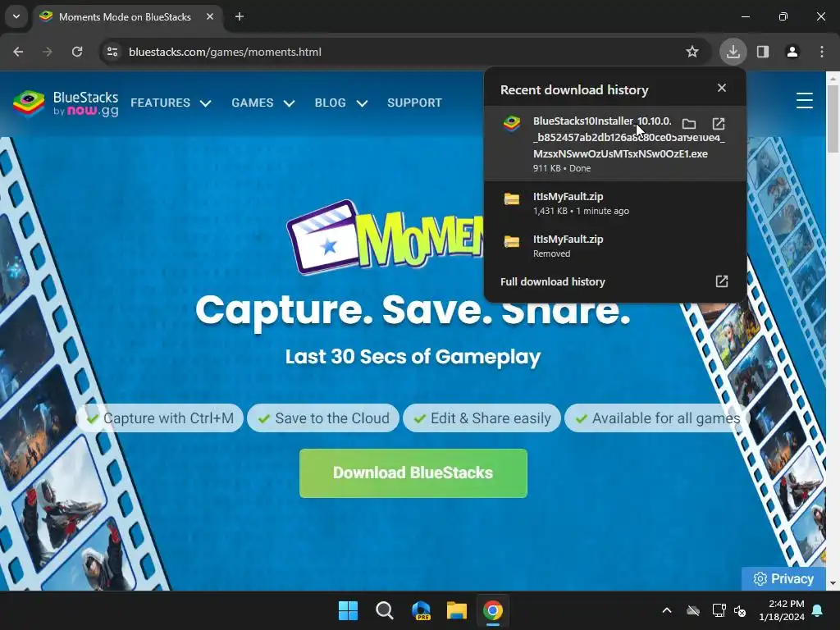The height and width of the screenshot is (630, 840).
Task: Open the Chrome three-dot menu
Action: (x=822, y=52)
